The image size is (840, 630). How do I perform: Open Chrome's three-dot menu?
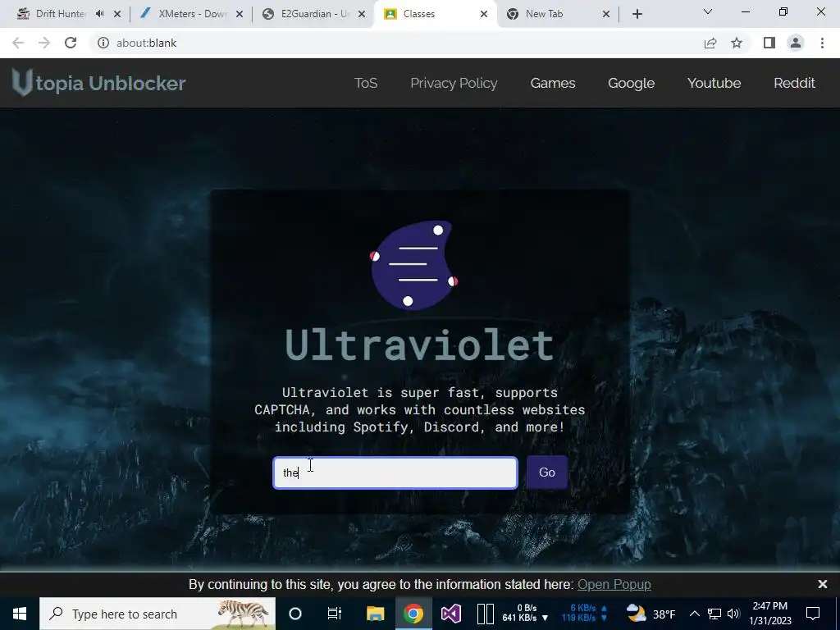822,43
